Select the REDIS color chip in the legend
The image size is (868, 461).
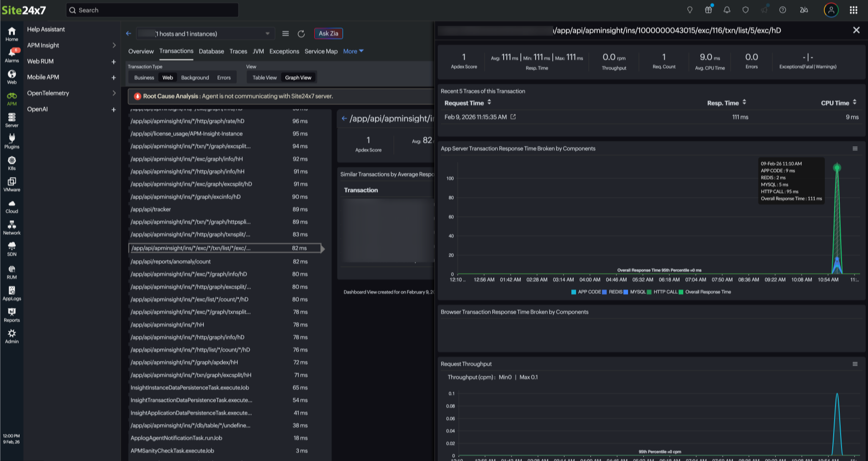tap(604, 292)
